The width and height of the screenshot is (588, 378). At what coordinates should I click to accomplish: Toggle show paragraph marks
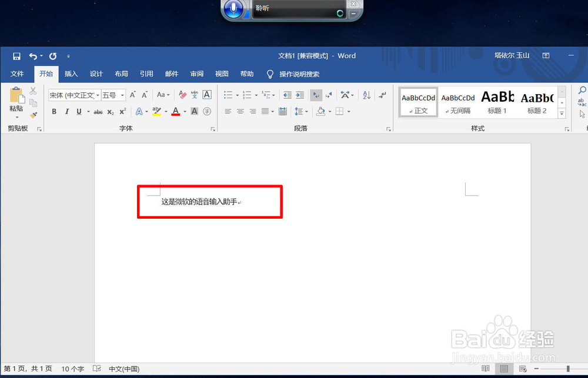(x=382, y=95)
